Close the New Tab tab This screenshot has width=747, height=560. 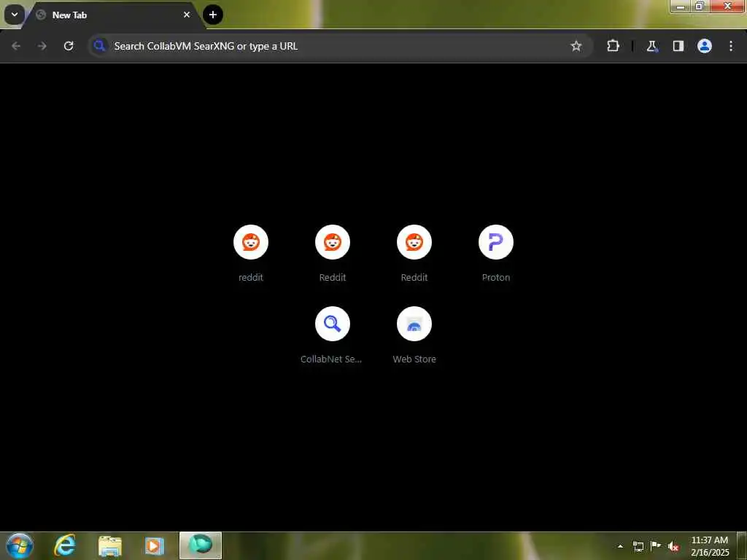[187, 15]
